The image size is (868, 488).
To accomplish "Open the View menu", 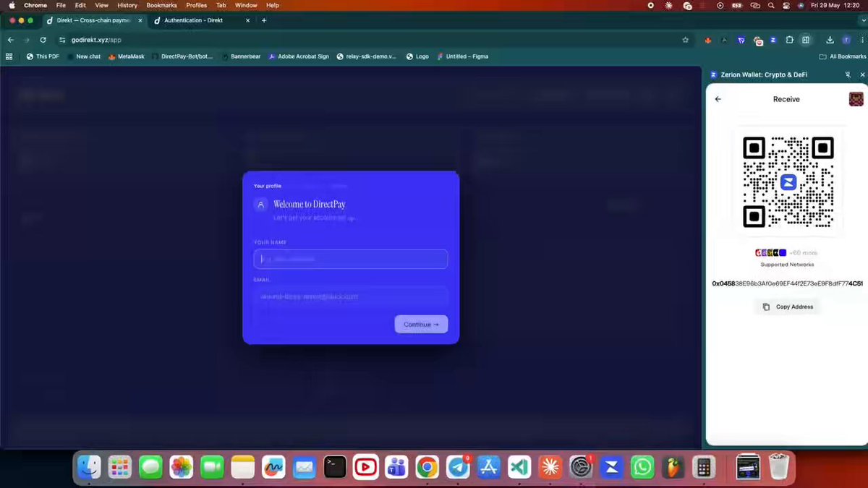I will [x=102, y=5].
